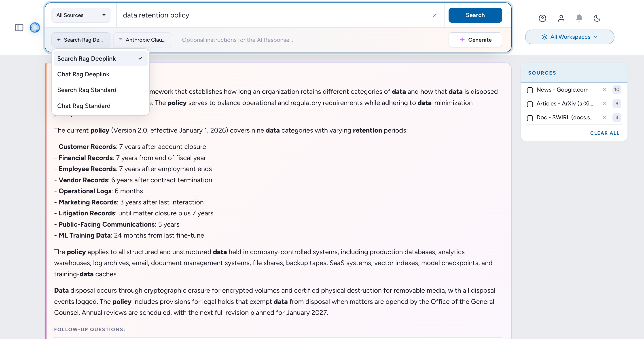The height and width of the screenshot is (339, 644).
Task: Click the Operational Logs list line
Action: point(98,191)
